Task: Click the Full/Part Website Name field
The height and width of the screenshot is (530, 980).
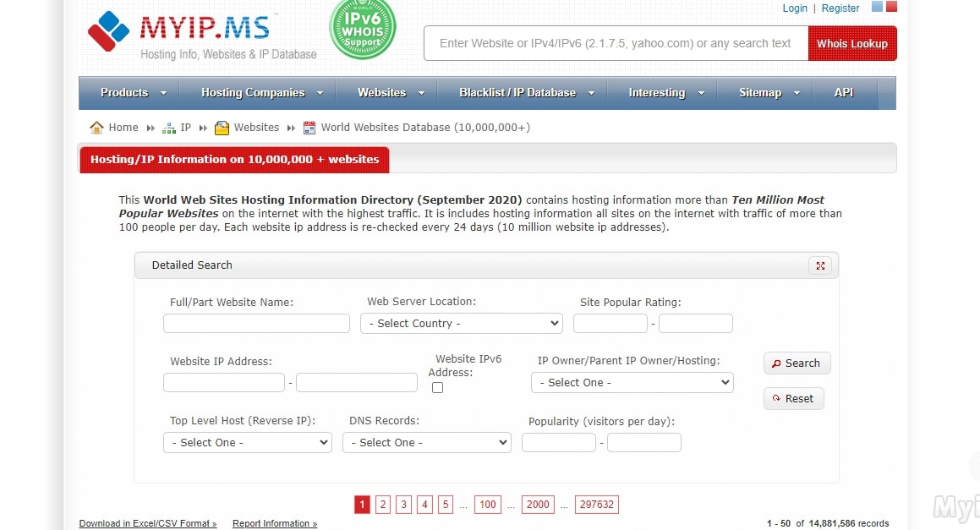Action: point(256,323)
